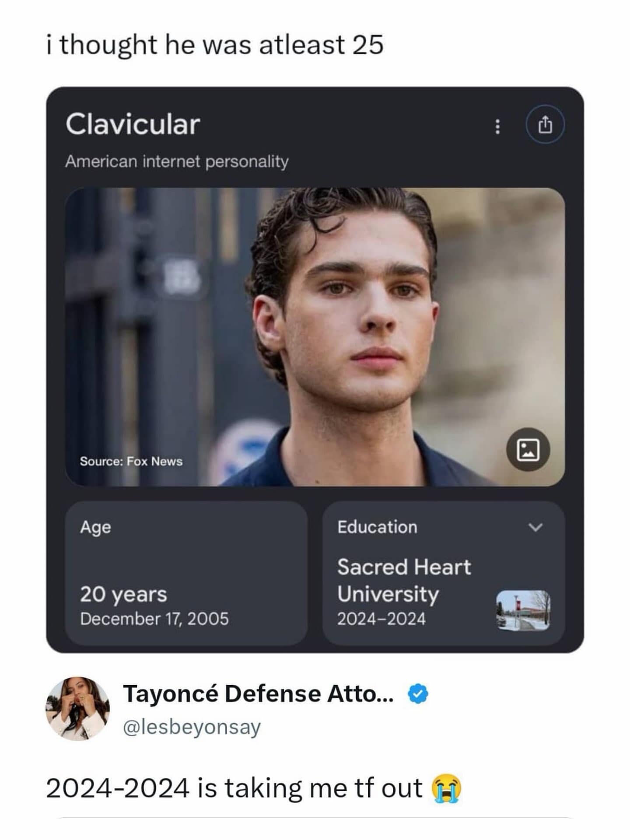Expand the Education card chevron
Screen dimensions: 630x840
coord(535,527)
